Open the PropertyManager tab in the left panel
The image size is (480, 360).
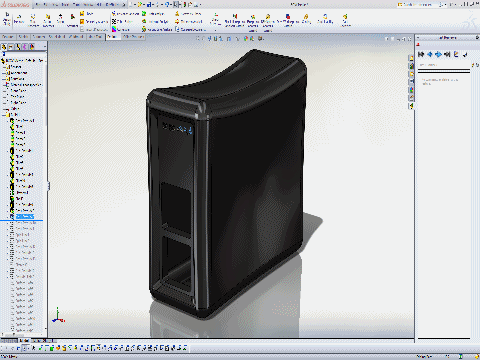pyautogui.click(x=11, y=47)
